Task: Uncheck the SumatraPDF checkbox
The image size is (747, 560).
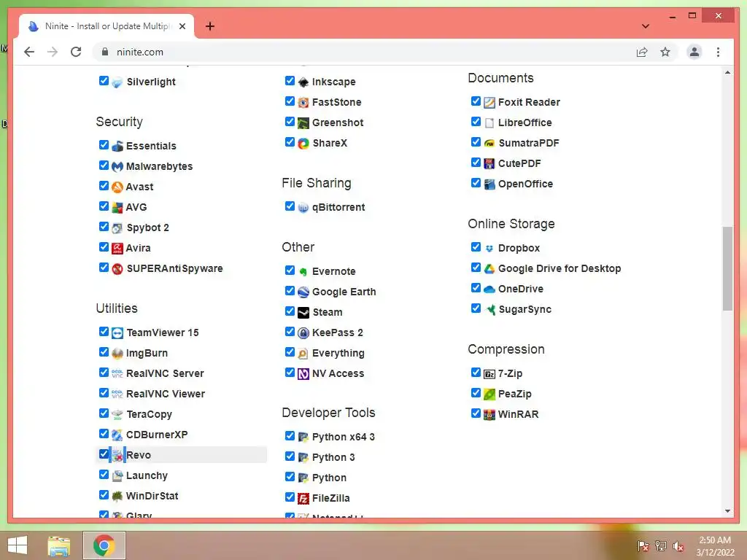Action: (476, 142)
